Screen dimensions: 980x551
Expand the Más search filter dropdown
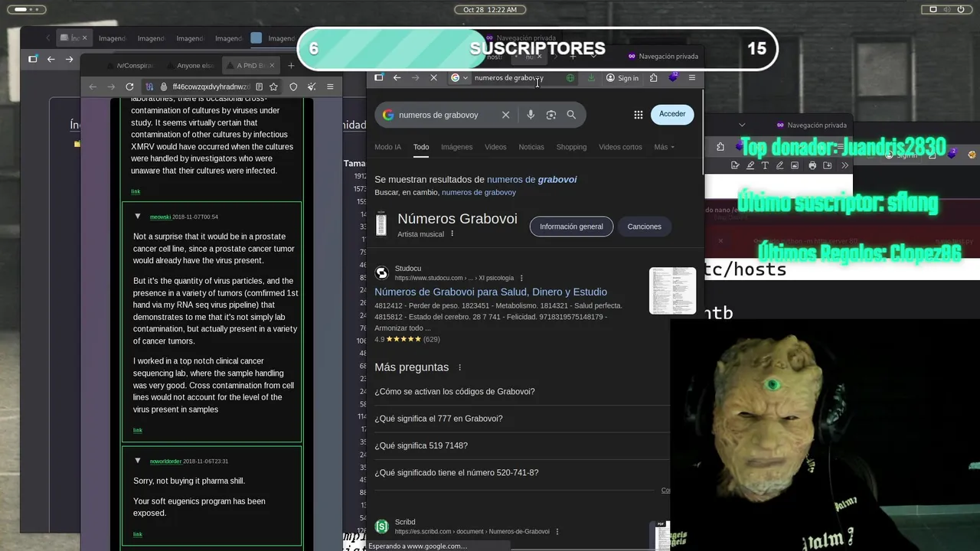pos(665,147)
